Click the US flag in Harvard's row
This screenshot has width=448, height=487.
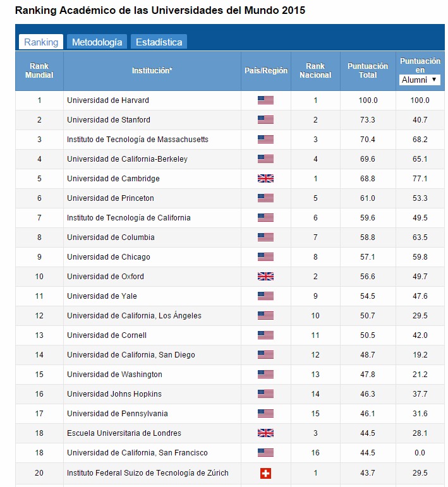(x=265, y=100)
